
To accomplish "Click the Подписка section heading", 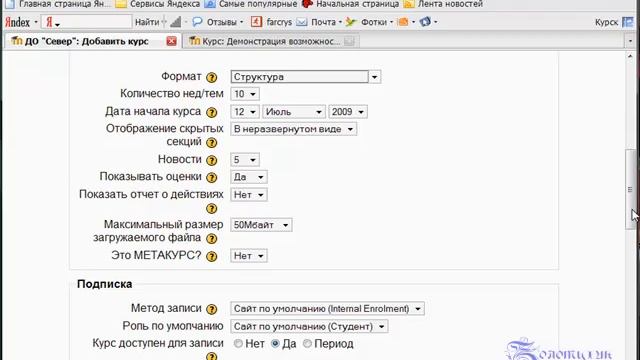I will click(x=104, y=284).
